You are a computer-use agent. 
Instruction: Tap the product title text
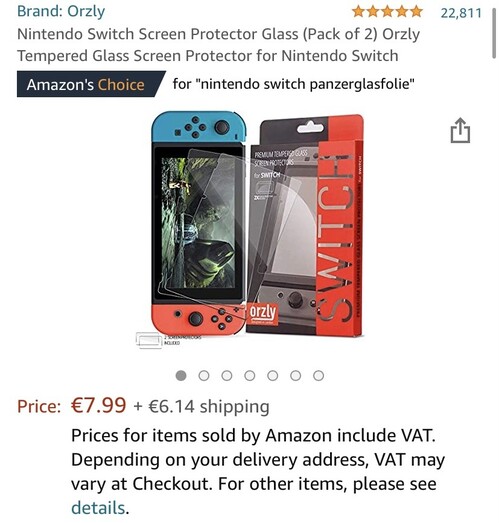(218, 45)
